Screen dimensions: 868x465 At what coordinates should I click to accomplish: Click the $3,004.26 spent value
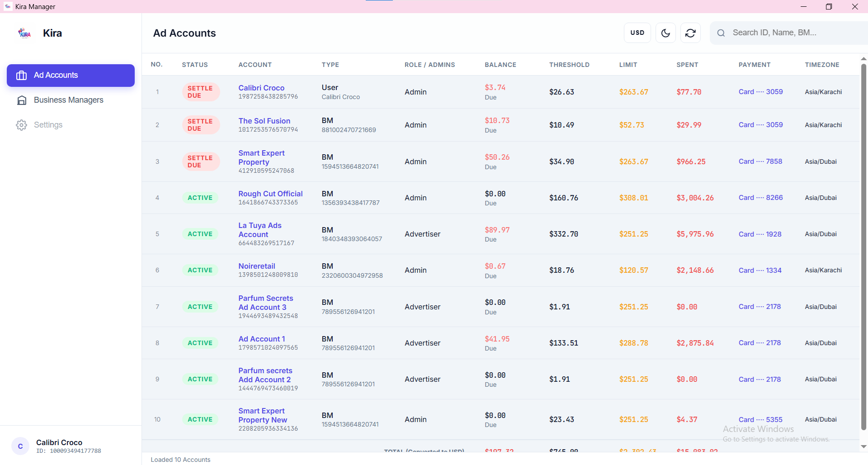(695, 198)
